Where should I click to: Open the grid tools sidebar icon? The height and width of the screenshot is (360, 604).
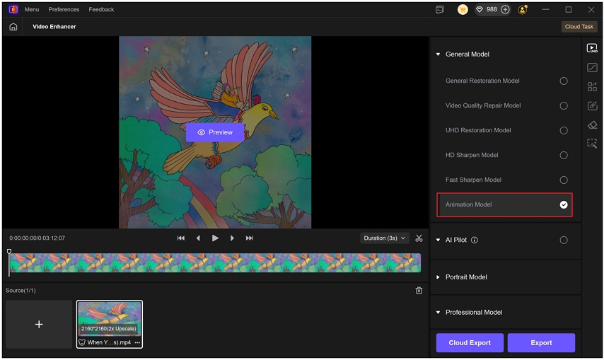coord(592,87)
